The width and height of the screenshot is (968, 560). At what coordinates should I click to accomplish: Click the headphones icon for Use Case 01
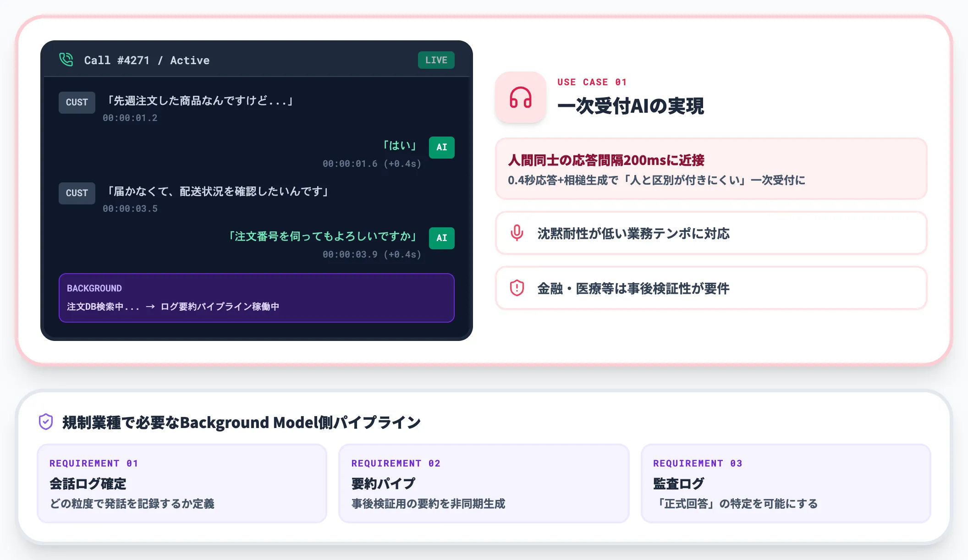pyautogui.click(x=520, y=97)
